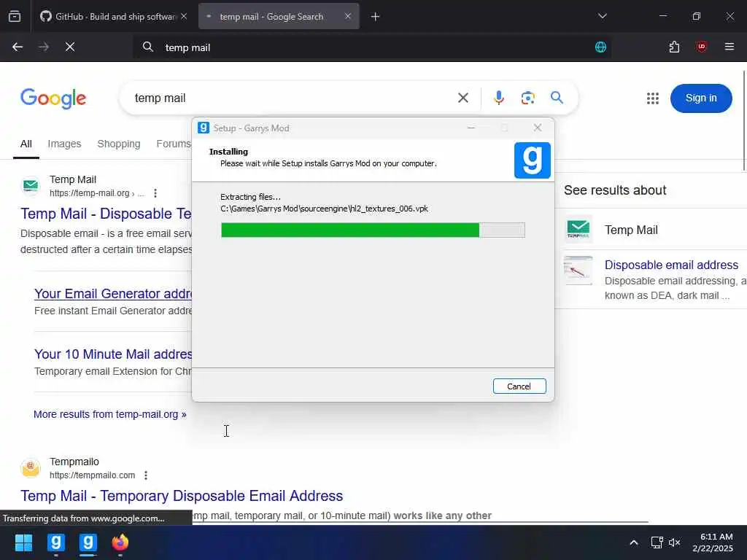
Task: Submit search with magnifier icon
Action: [x=557, y=98]
